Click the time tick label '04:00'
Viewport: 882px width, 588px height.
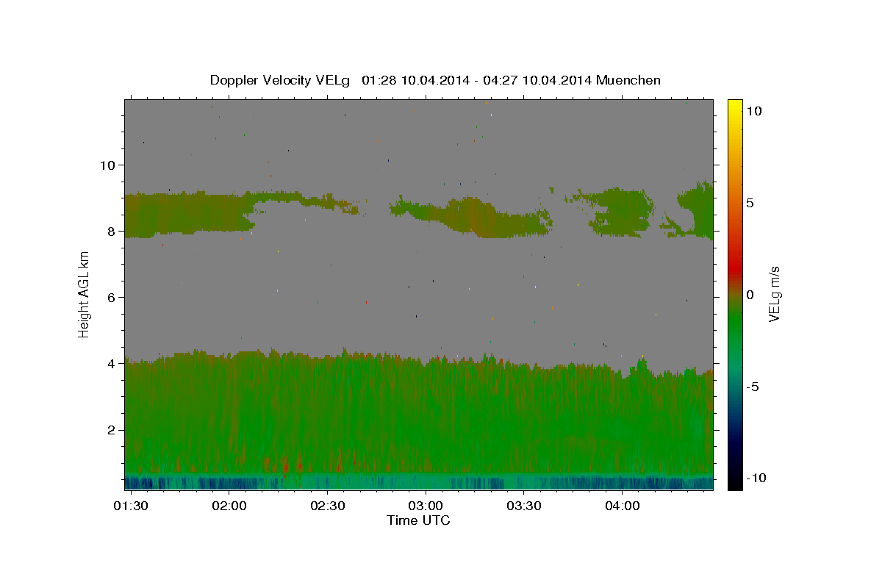pos(622,506)
